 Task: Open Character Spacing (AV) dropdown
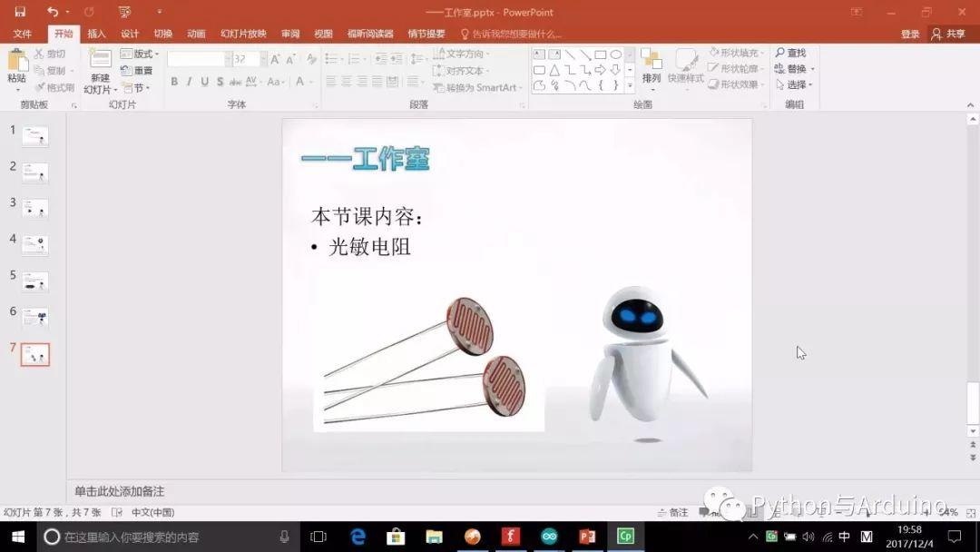point(252,82)
